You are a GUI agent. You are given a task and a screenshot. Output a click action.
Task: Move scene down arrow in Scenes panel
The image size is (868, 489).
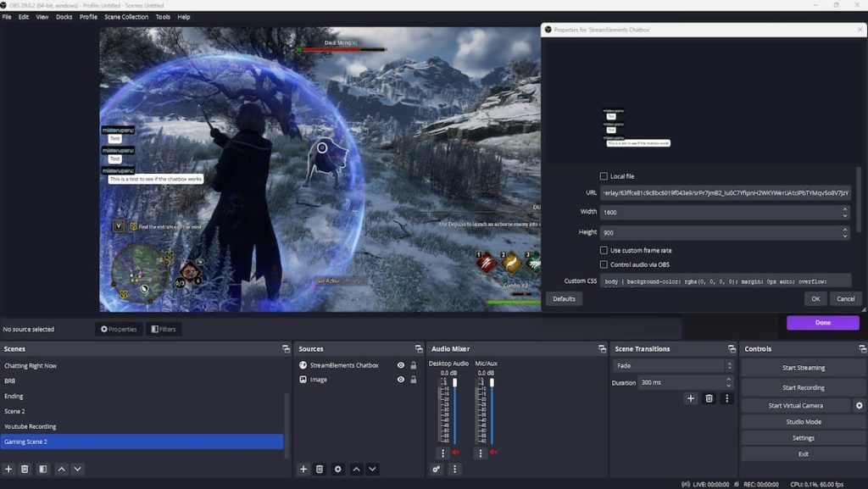pos(77,470)
